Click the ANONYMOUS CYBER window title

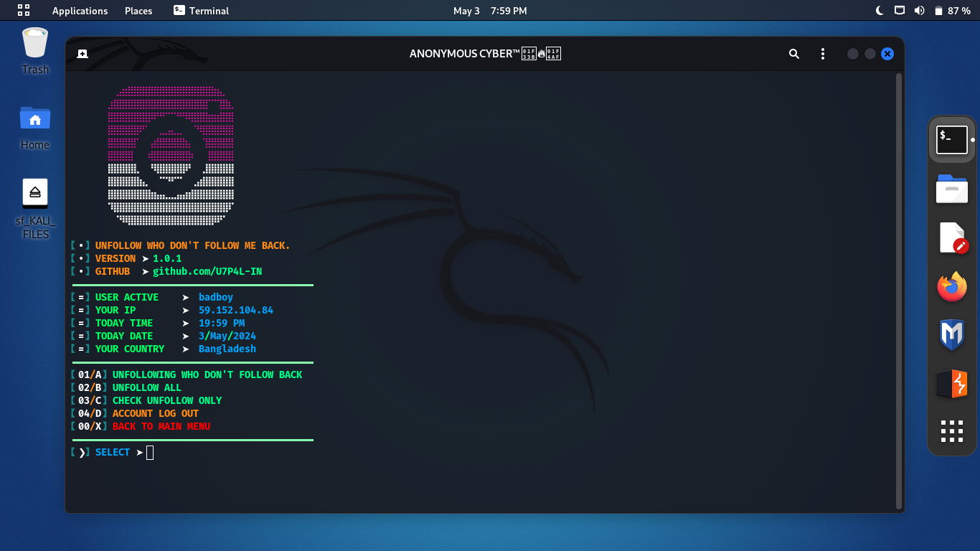pyautogui.click(x=485, y=54)
